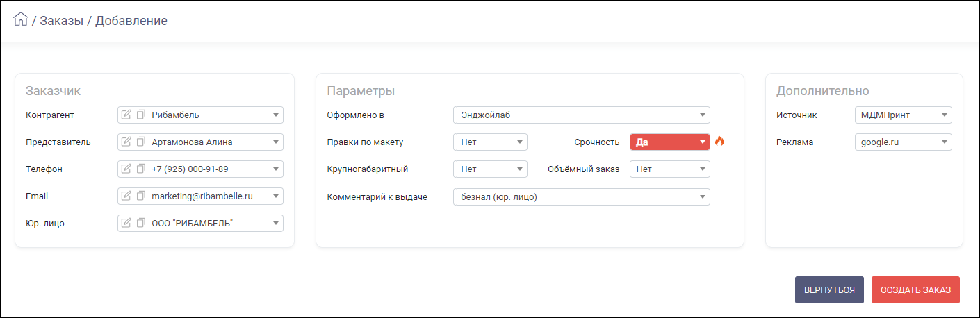
Task: Edit the Email entry with pencil icon
Action: pos(126,196)
